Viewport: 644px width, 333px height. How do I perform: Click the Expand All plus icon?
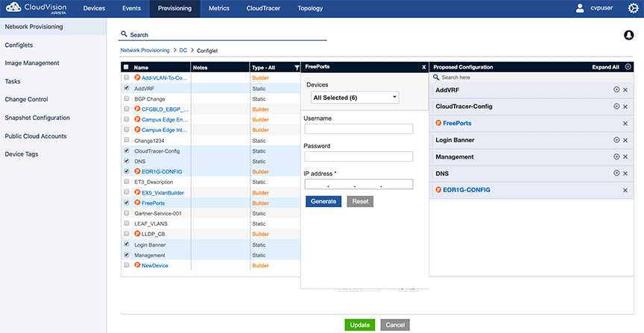[x=628, y=67]
